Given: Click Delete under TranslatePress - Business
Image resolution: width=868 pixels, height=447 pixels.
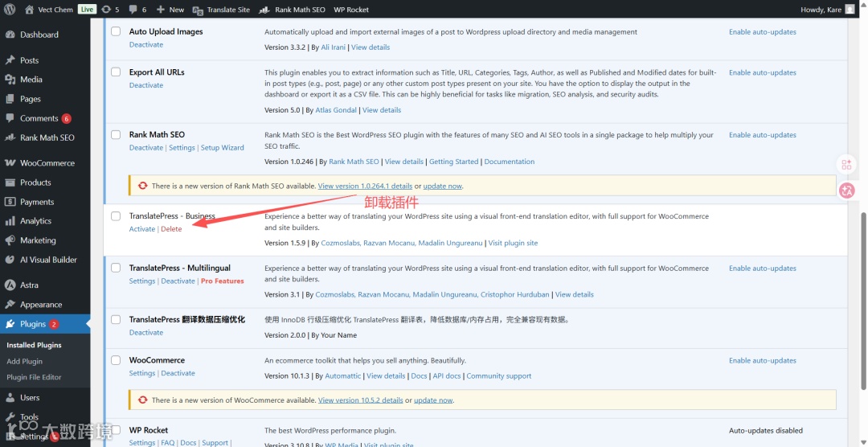Looking at the screenshot, I should click(171, 229).
